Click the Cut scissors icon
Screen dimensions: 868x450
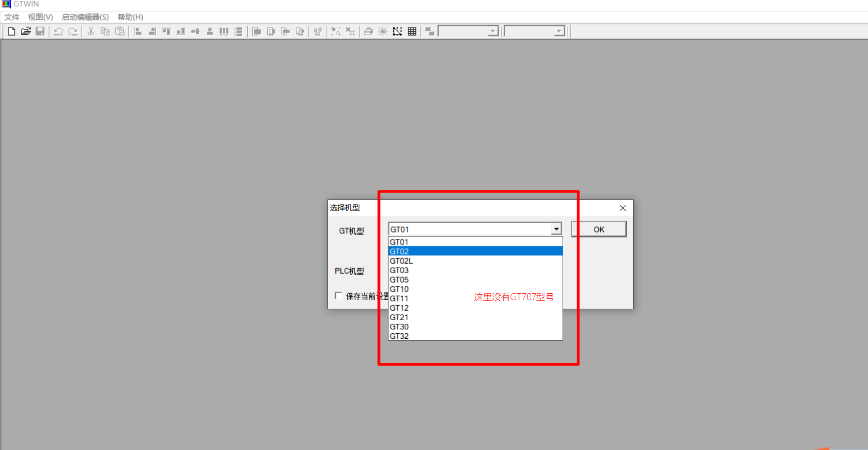(x=91, y=32)
